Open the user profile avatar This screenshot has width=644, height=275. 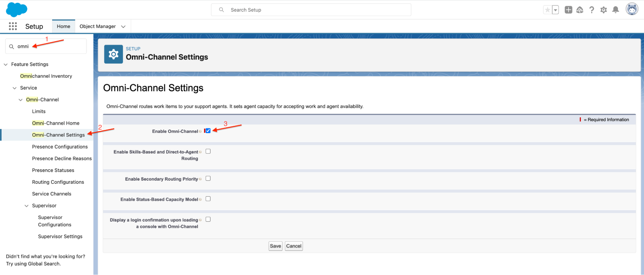pos(632,9)
